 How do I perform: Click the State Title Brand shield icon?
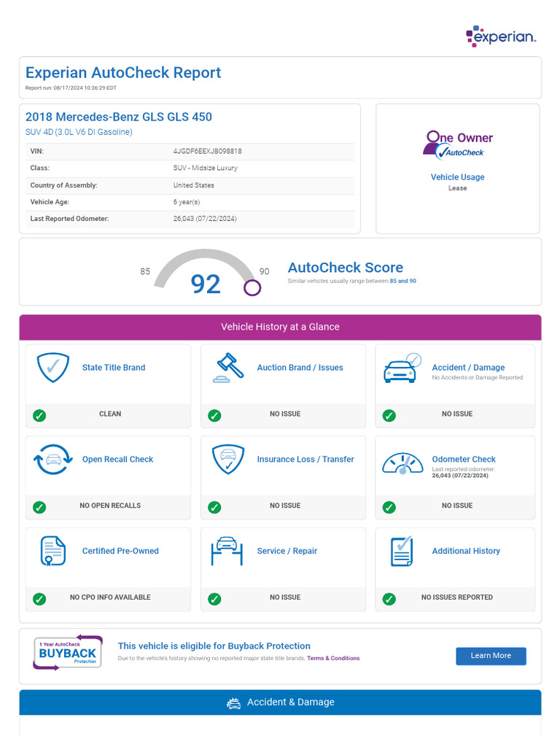pos(52,368)
